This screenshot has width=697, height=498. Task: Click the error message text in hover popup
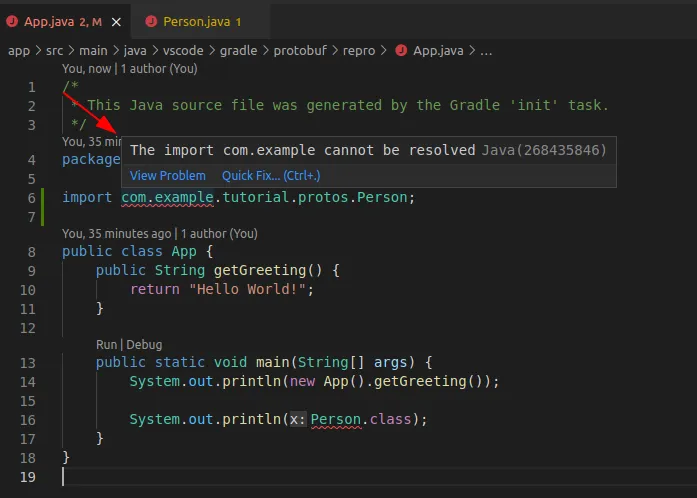pyautogui.click(x=302, y=150)
